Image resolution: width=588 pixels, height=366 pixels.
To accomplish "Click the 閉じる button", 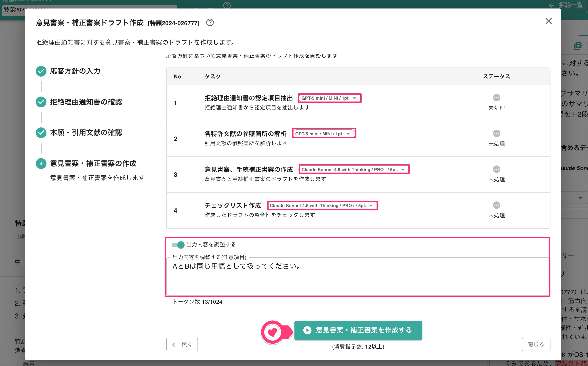I will click(536, 344).
